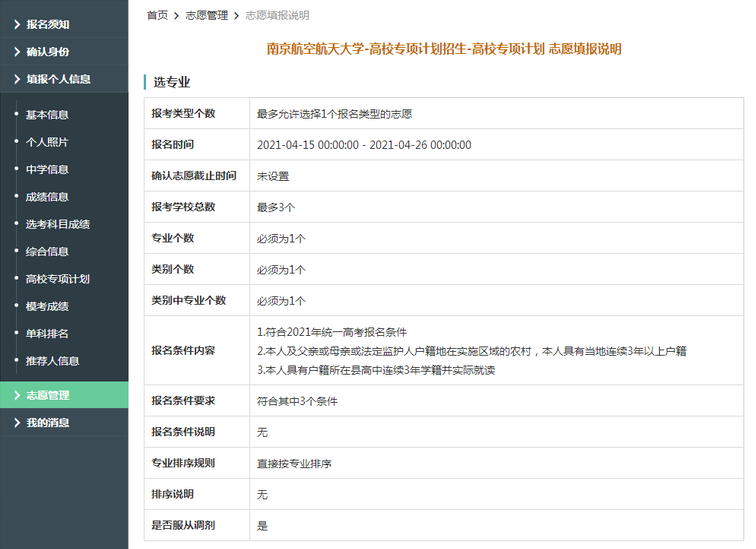Click the 报名条件要求 label cell

tap(197, 401)
